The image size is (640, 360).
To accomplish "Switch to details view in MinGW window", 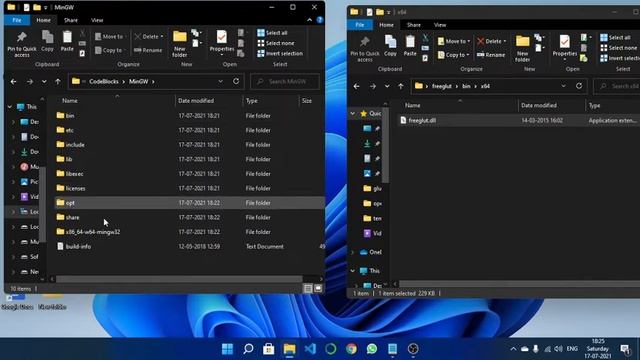I will [308, 289].
